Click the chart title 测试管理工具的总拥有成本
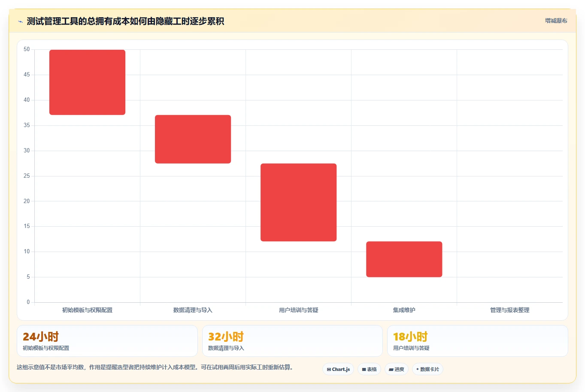Image resolution: width=585 pixels, height=392 pixels. [125, 21]
